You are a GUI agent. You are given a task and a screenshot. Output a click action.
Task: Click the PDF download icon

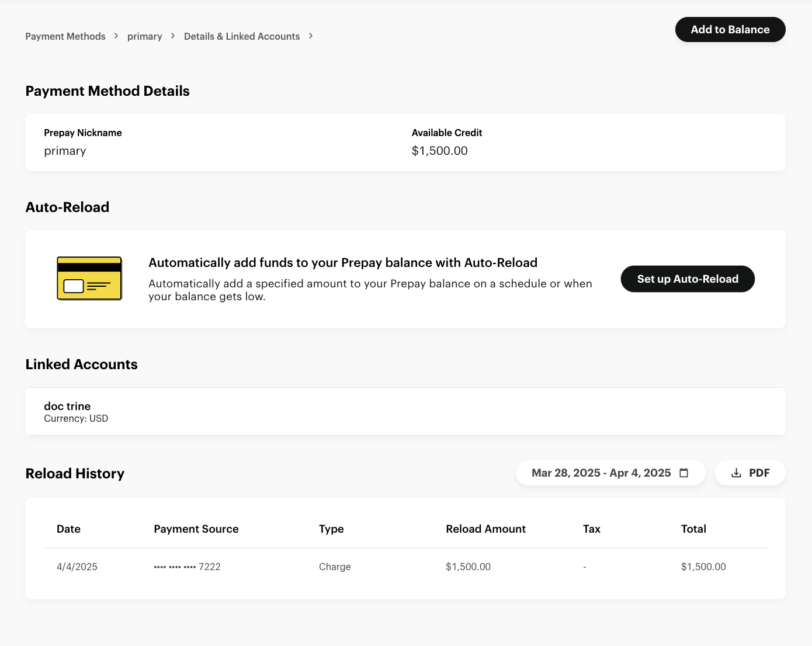[736, 473]
